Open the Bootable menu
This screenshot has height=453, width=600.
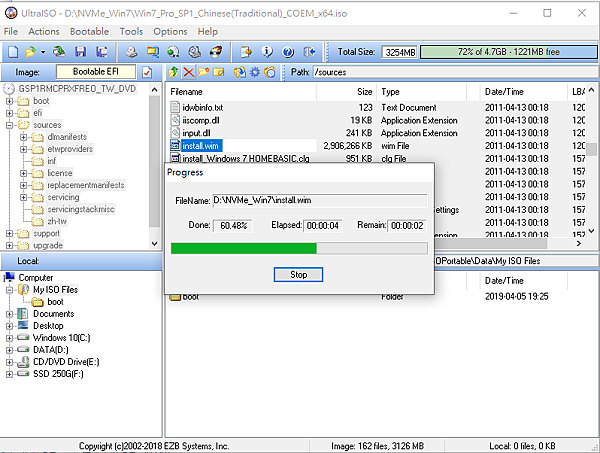coord(89,31)
